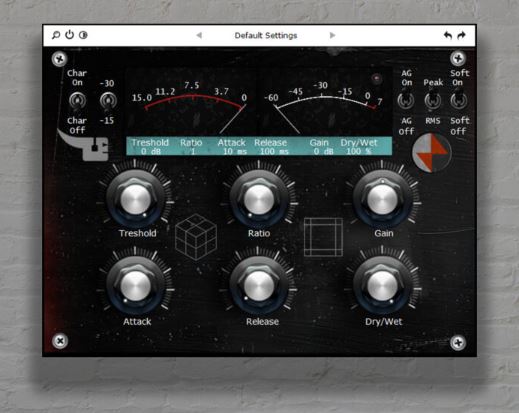Open the Default Settings preset menu
Viewport: 519px width, 413px height.
[266, 35]
